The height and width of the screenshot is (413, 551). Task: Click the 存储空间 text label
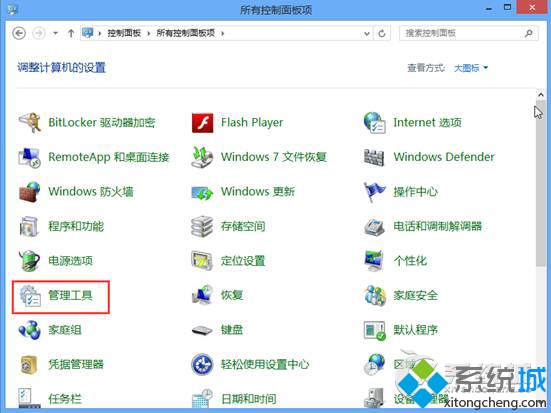[x=243, y=226]
